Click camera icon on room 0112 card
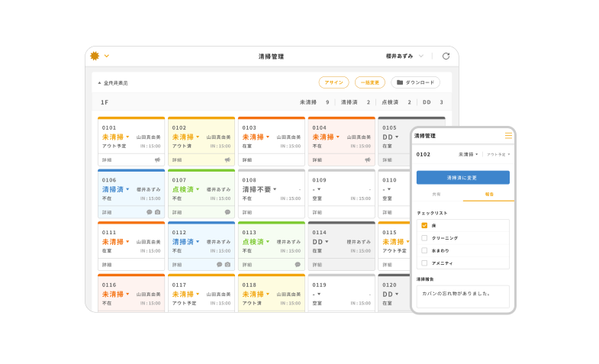Viewport: 599px width, 364px height. tap(227, 265)
